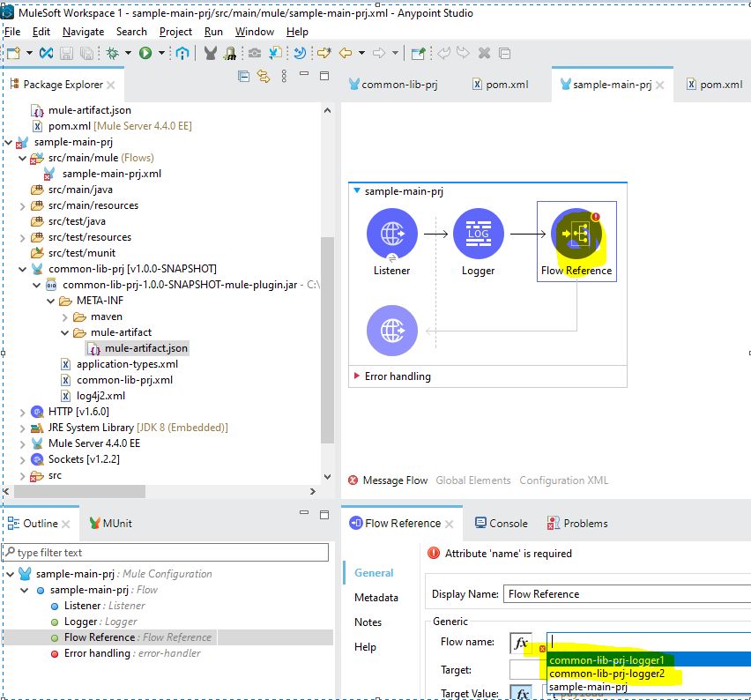This screenshot has width=751, height=700.
Task: Click the Display Name text field
Action: (626, 594)
